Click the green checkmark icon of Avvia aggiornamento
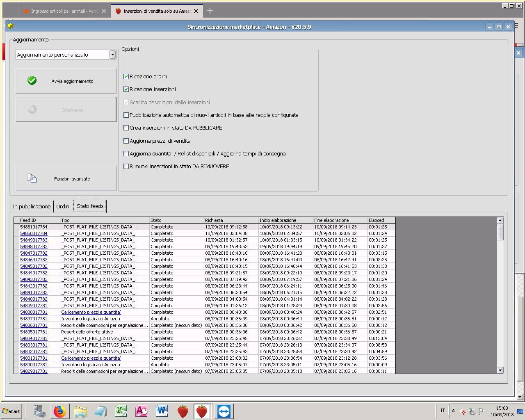 click(x=32, y=81)
